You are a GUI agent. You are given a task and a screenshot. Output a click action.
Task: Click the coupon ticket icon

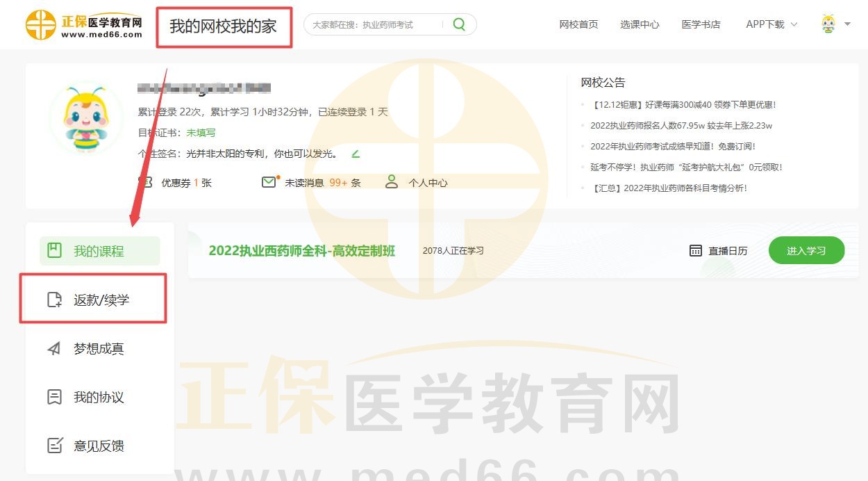pos(146,182)
